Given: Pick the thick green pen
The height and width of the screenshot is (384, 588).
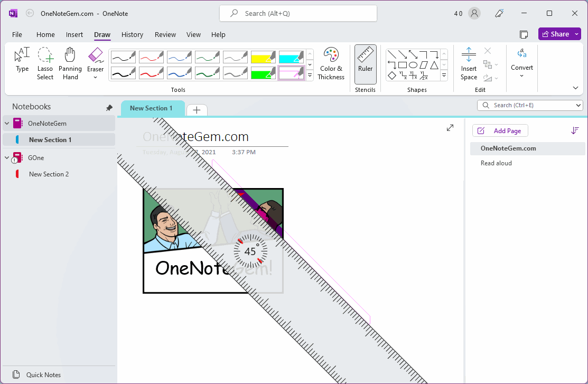Looking at the screenshot, I should [208, 73].
